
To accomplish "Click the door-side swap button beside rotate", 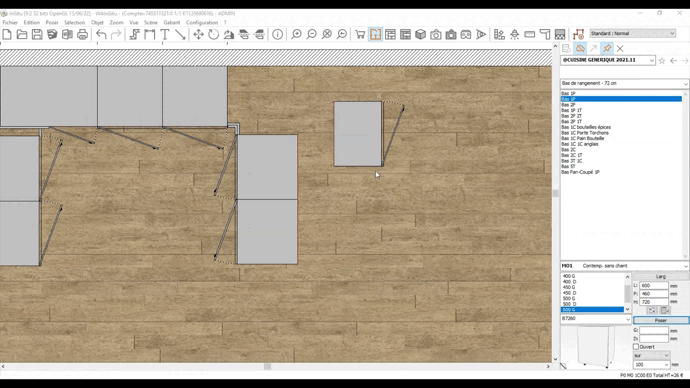I will (665, 311).
